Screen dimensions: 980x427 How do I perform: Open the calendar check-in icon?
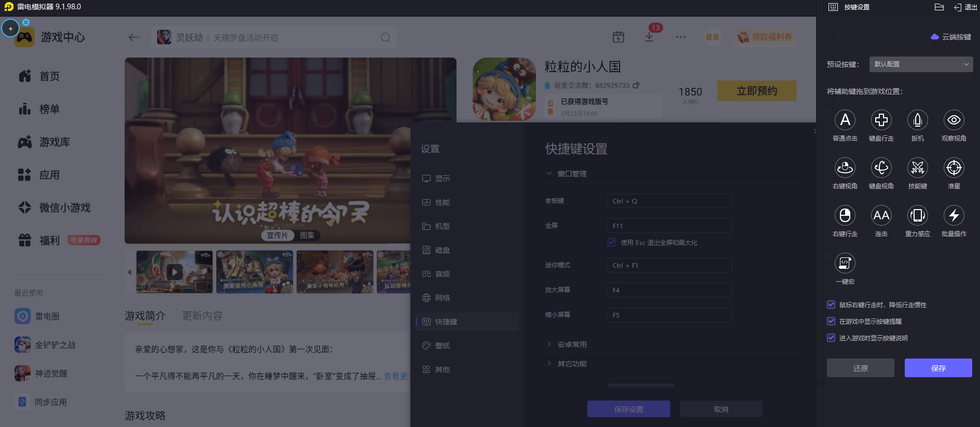tap(618, 37)
